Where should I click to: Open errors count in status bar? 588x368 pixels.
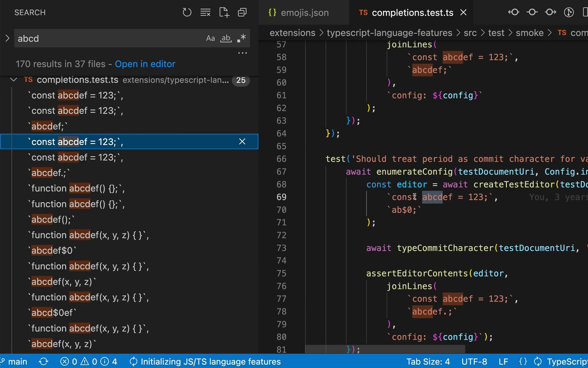click(x=68, y=362)
